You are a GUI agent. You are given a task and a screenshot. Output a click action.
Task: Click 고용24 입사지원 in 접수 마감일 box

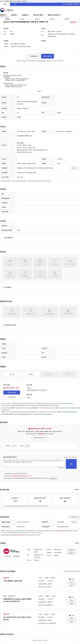click(12, 392)
